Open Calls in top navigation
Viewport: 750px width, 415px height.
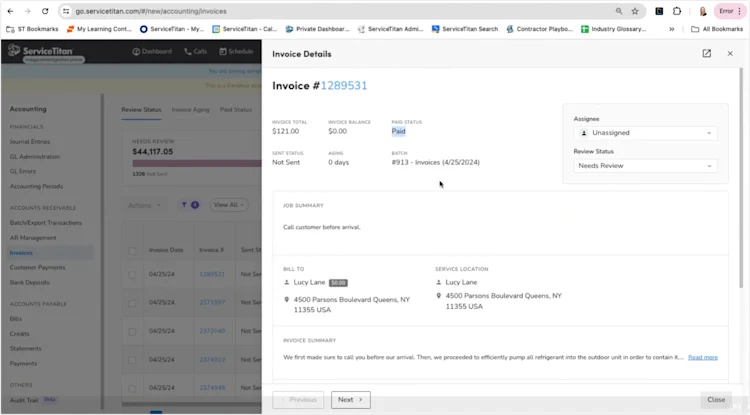coord(195,51)
